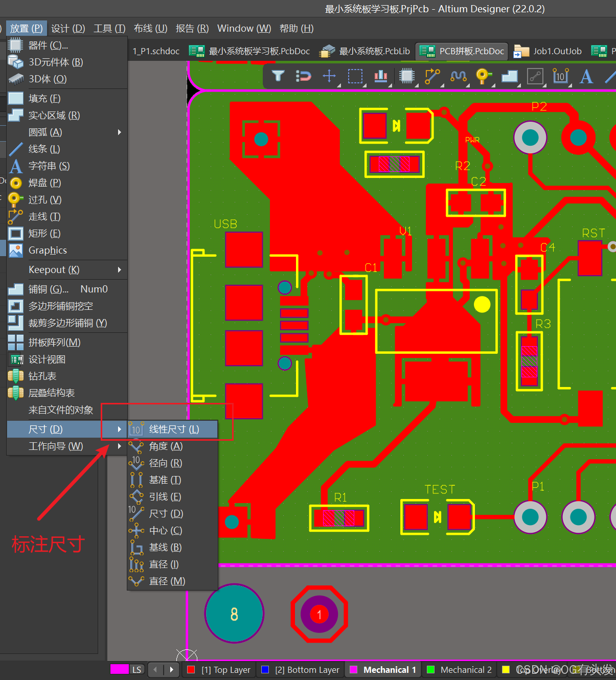Open the 工具 (T) menu
616x680 pixels.
[109, 29]
